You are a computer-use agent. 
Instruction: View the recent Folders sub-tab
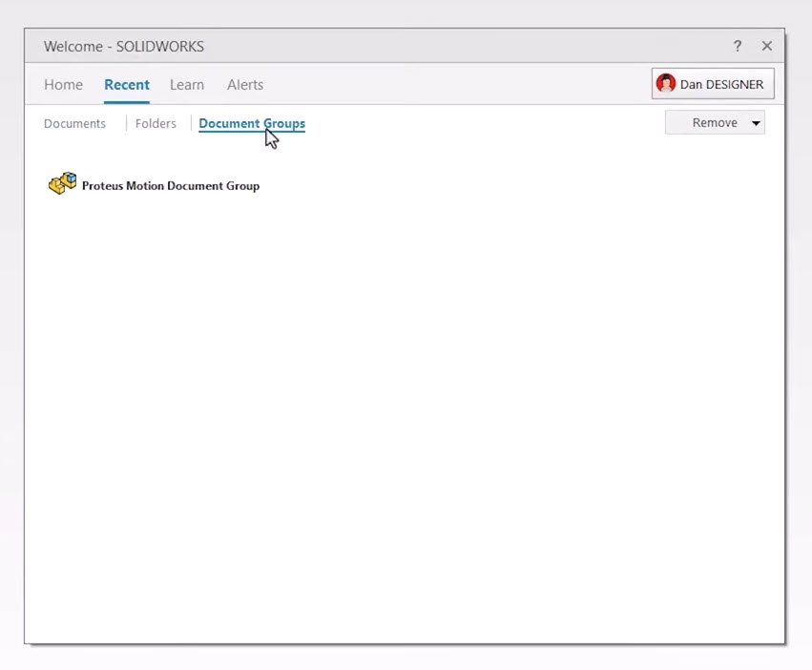tap(156, 124)
